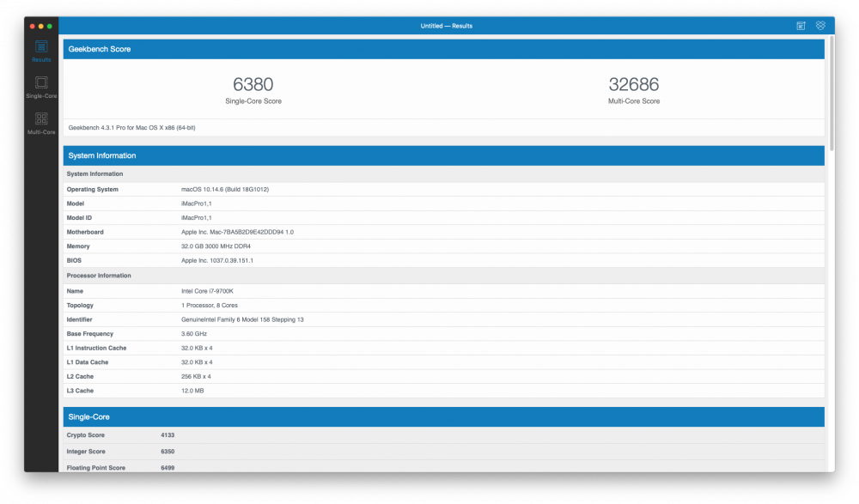Click the Geekbench Score section header
859x504 pixels.
pyautogui.click(x=444, y=49)
